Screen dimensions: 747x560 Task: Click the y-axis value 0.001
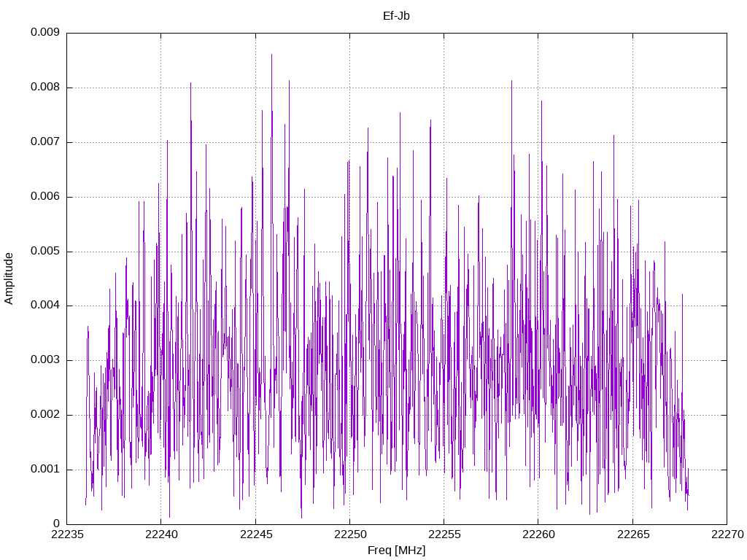coord(45,469)
